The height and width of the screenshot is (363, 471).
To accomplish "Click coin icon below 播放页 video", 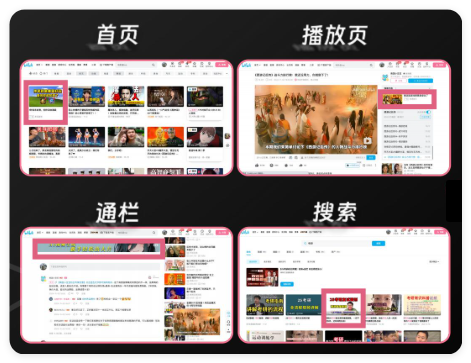I will [272, 165].
